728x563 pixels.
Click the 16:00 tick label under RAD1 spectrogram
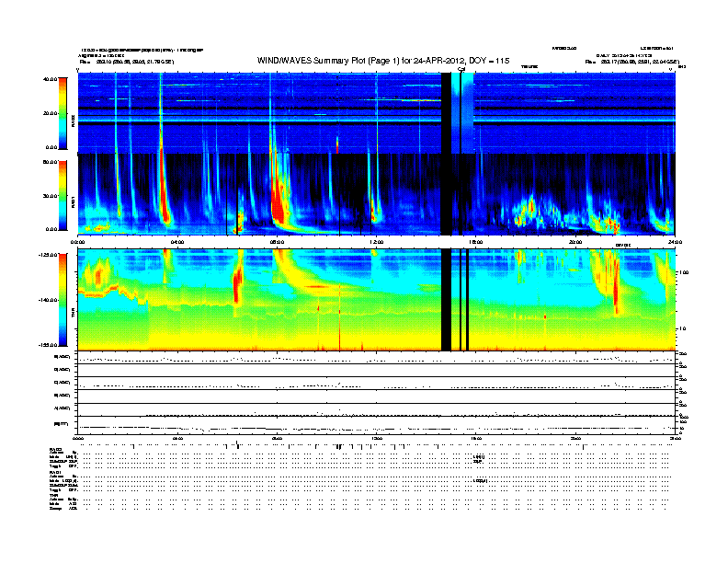(476, 242)
